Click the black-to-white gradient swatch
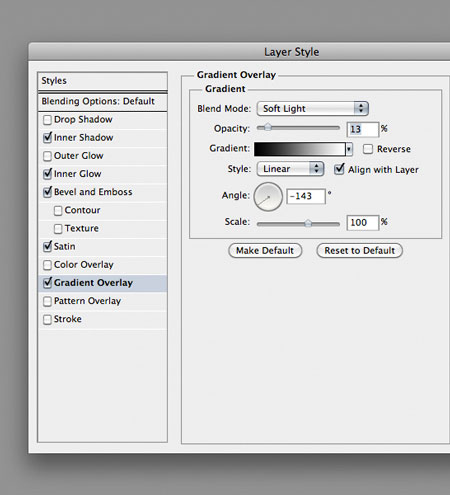This screenshot has width=450, height=495. pos(300,149)
